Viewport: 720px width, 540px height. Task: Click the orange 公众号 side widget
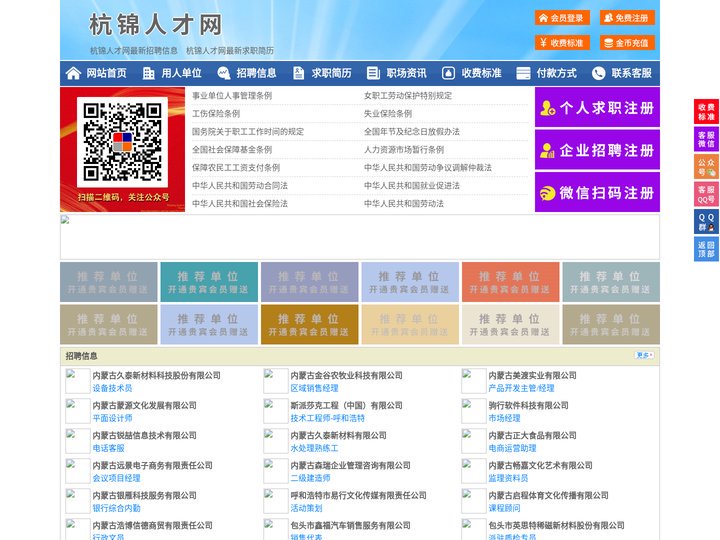click(x=706, y=167)
